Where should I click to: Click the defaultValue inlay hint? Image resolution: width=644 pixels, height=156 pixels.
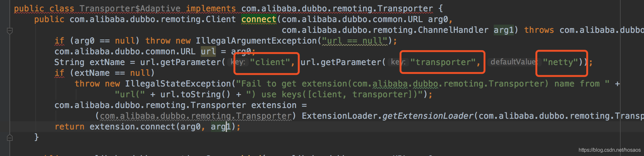point(513,62)
